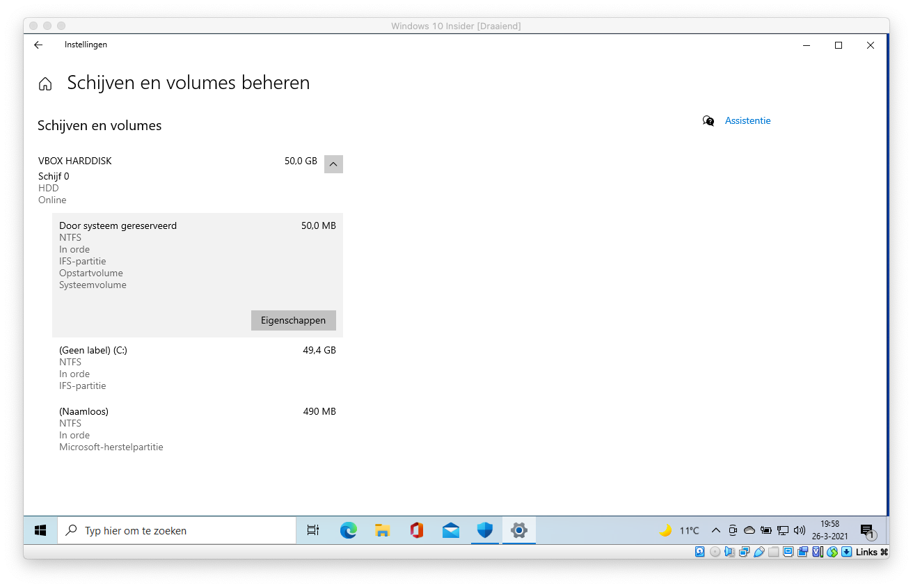The width and height of the screenshot is (913, 588).
Task: Open File Explorer from the taskbar
Action: [382, 530]
